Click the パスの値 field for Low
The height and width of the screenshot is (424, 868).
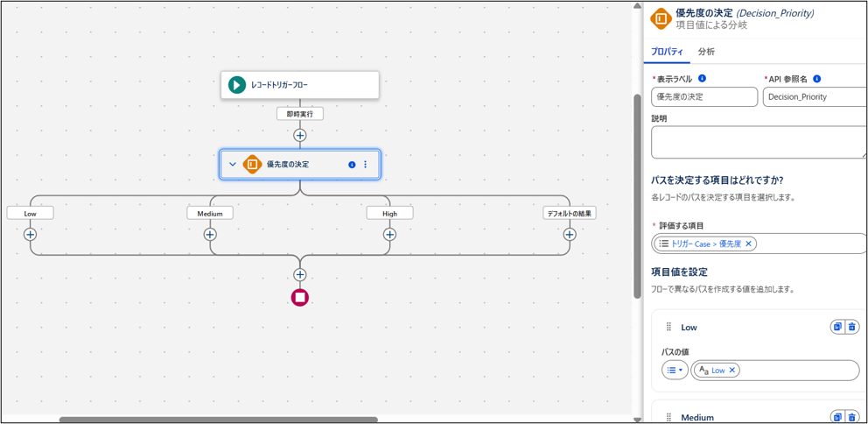[775, 371]
